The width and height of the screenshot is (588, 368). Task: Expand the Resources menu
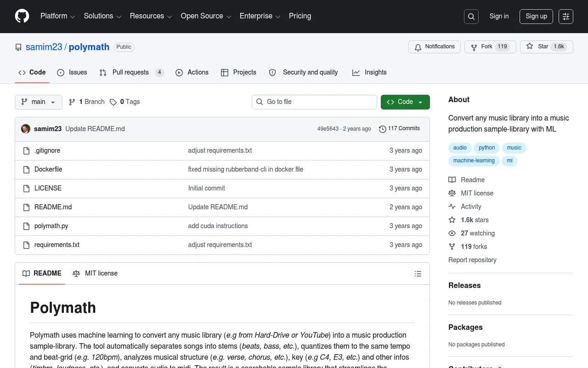(x=151, y=16)
